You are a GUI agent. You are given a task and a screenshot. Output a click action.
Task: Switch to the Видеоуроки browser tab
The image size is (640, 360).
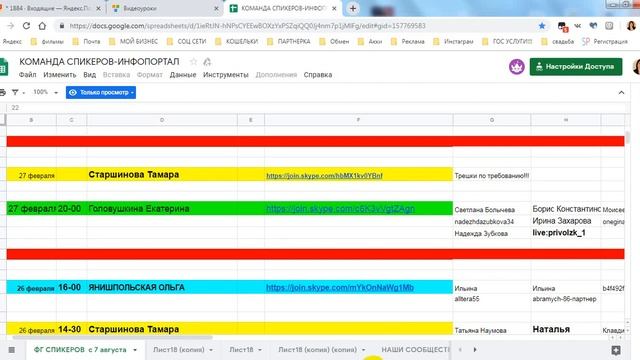pyautogui.click(x=163, y=8)
